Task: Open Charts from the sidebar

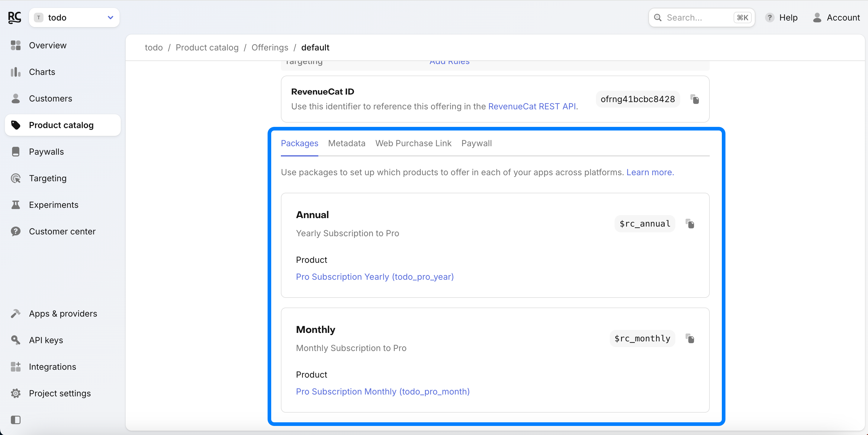Action: pyautogui.click(x=42, y=72)
